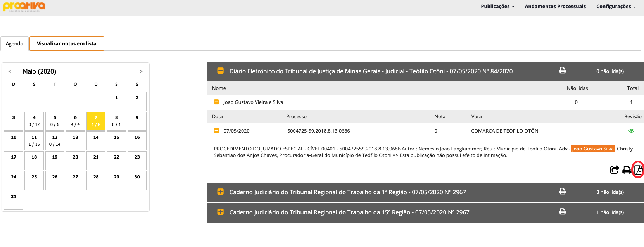This screenshot has width=644, height=247.
Task: Open Visualizar notas em lista tab
Action: pyautogui.click(x=67, y=43)
